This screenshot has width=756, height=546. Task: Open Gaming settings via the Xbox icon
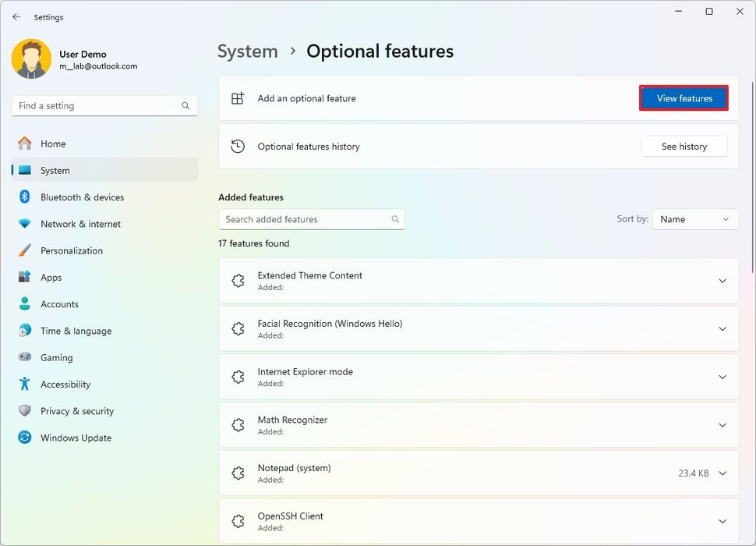[x=23, y=357]
